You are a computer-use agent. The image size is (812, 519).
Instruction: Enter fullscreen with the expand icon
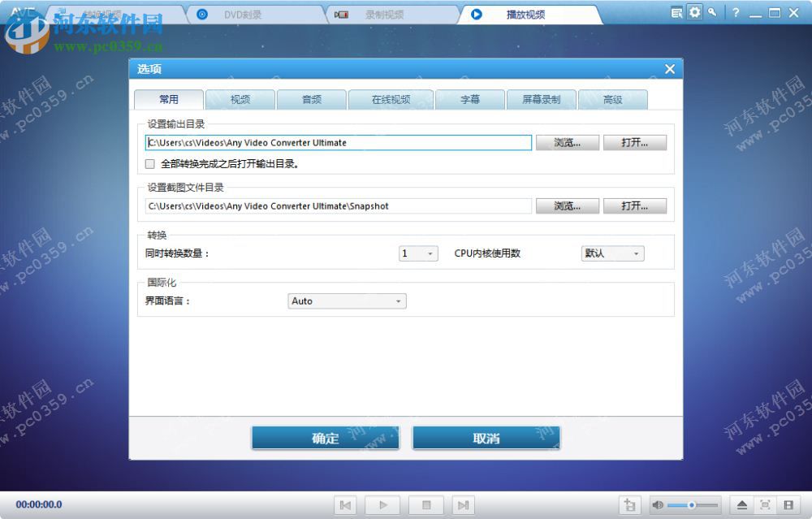(x=765, y=504)
